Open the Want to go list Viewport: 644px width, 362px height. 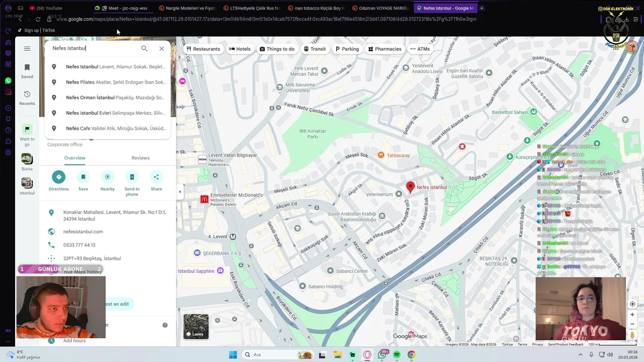point(27,136)
